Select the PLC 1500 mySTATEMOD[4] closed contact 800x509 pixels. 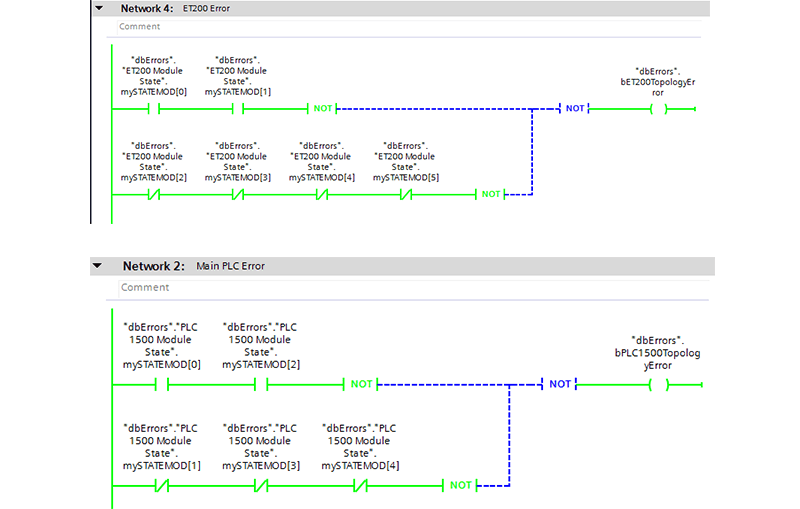coord(360,486)
